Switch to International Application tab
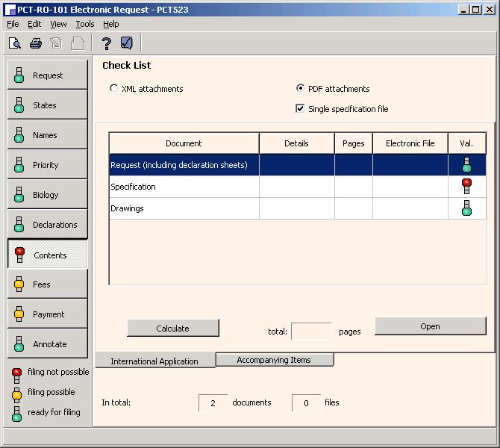The height and width of the screenshot is (448, 500). (x=155, y=361)
